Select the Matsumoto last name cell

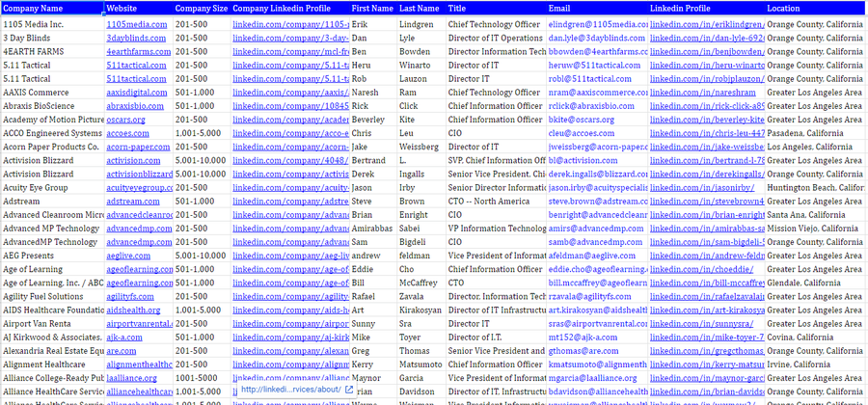pyautogui.click(x=421, y=364)
